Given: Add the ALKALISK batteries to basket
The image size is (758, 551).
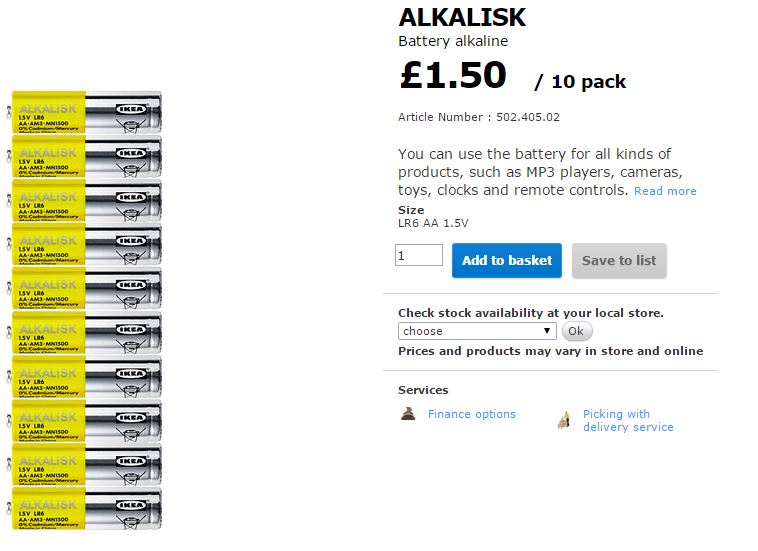Looking at the screenshot, I should pyautogui.click(x=507, y=261).
